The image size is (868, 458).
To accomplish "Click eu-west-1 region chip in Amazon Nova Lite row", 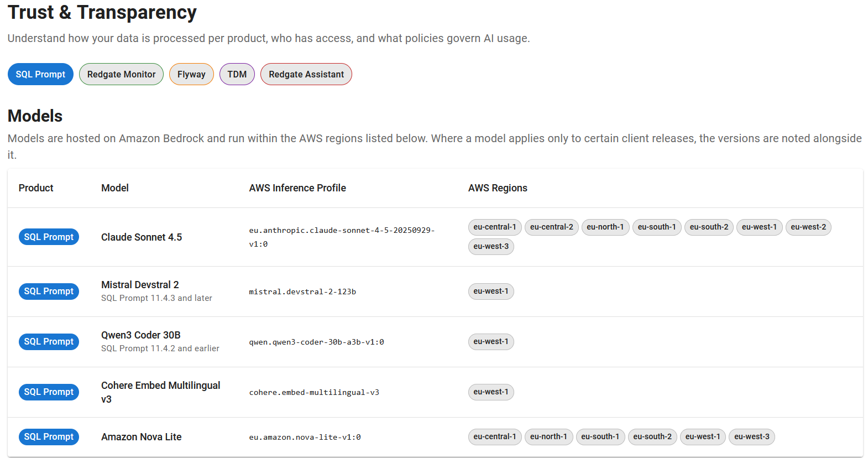I will click(703, 437).
